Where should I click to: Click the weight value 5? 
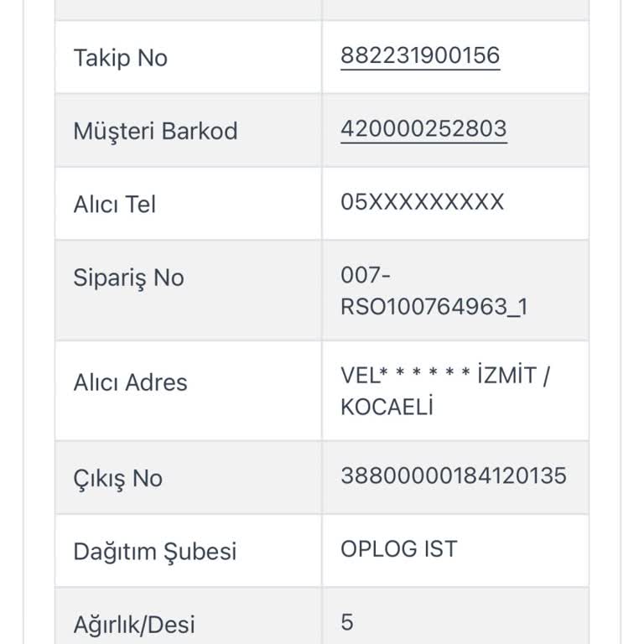[x=347, y=622]
